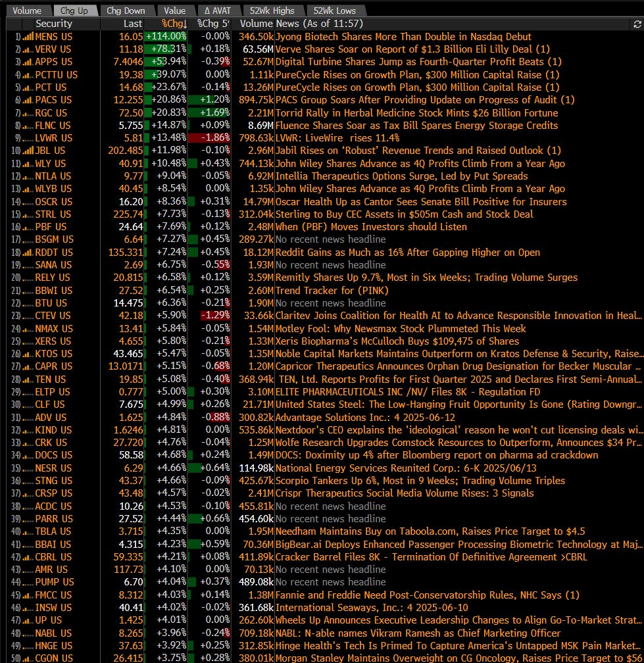This screenshot has height=663, width=644.
Task: Click the 117.73 last price for AMR
Action: click(128, 570)
